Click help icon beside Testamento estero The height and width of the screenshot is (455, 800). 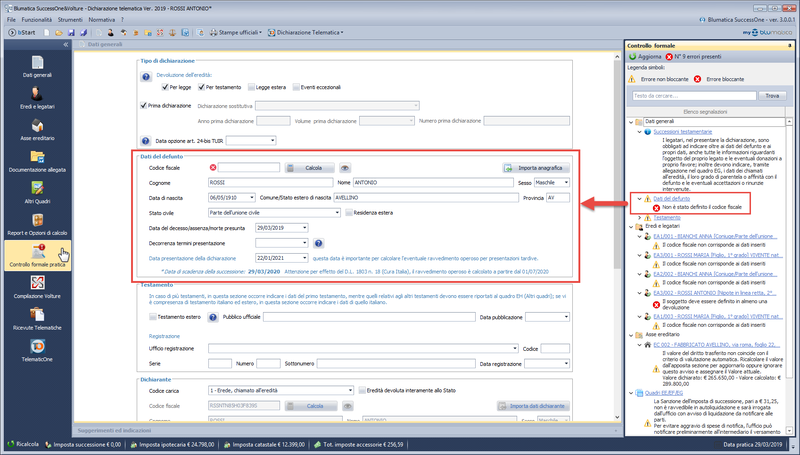(x=213, y=317)
